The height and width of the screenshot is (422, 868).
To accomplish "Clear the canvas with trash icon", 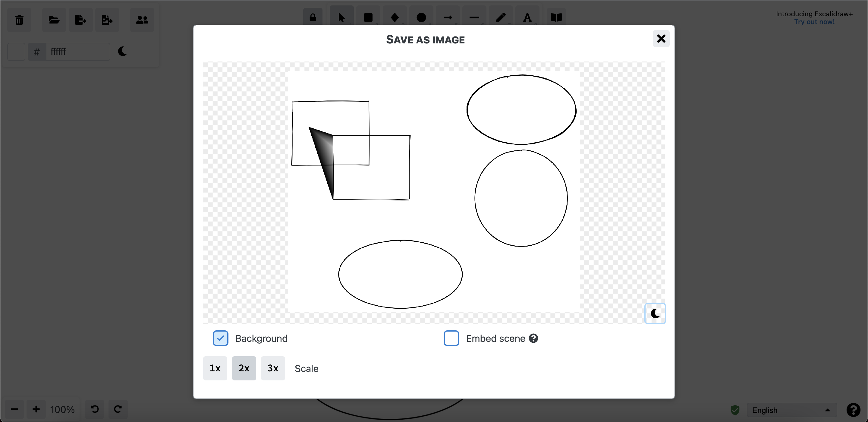I will click(19, 20).
